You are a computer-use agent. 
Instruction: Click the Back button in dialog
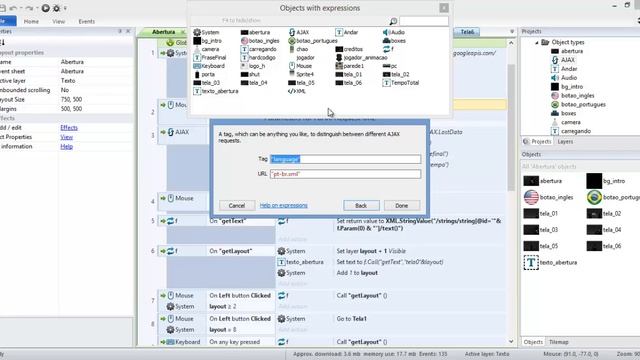[361, 205]
